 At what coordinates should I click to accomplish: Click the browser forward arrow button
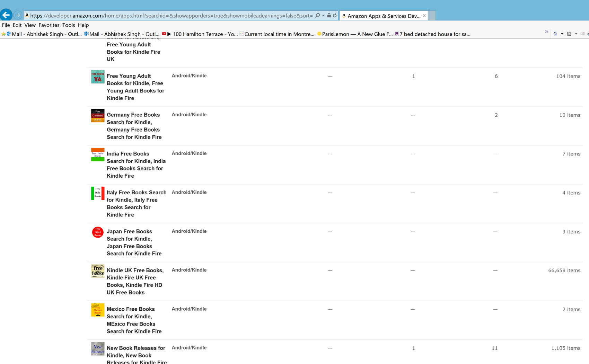[x=18, y=15]
